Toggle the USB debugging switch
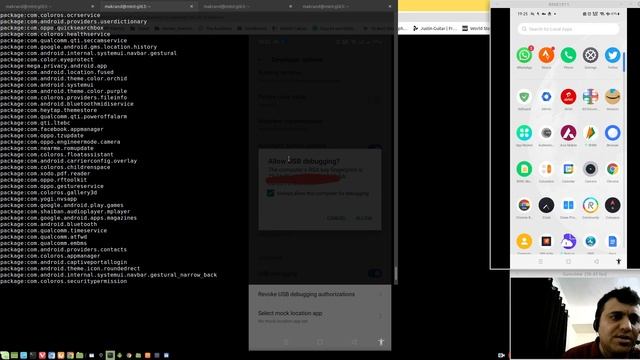 (x=375, y=273)
